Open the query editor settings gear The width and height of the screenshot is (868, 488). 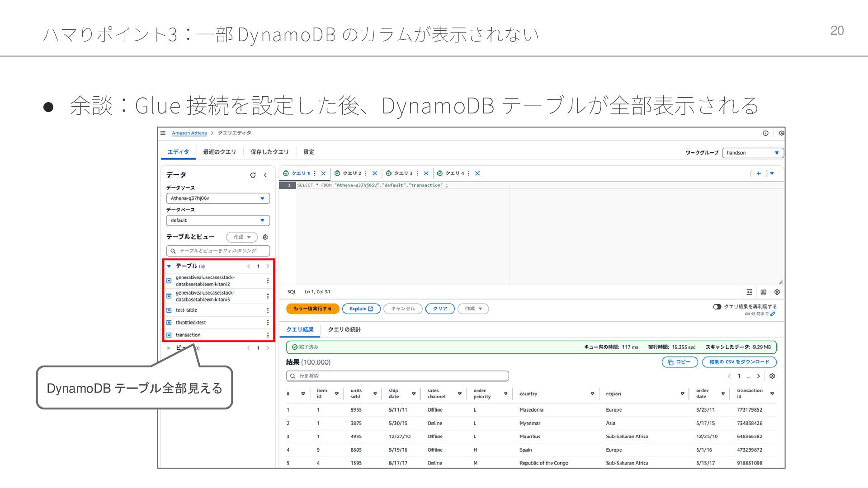click(x=777, y=292)
